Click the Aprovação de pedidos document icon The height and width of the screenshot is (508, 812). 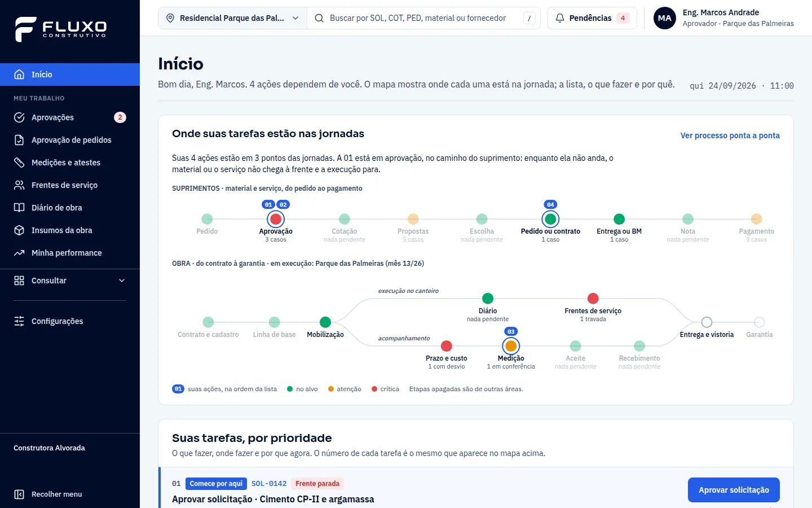coord(19,140)
